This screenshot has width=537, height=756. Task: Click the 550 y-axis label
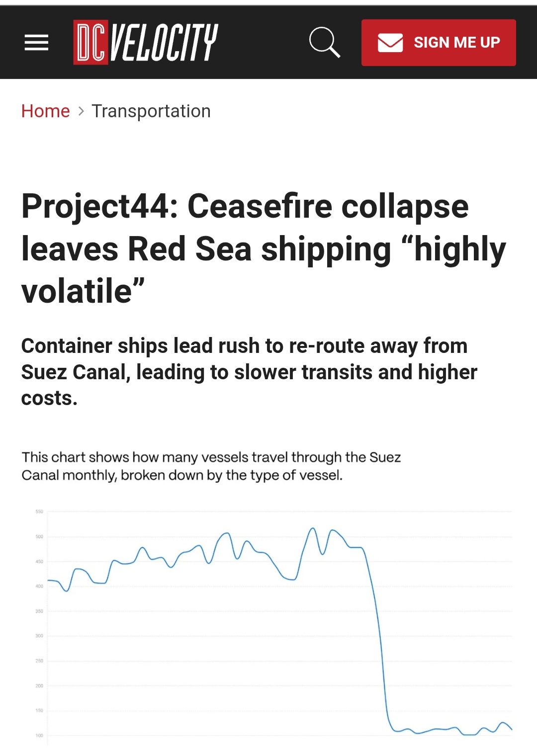click(39, 511)
